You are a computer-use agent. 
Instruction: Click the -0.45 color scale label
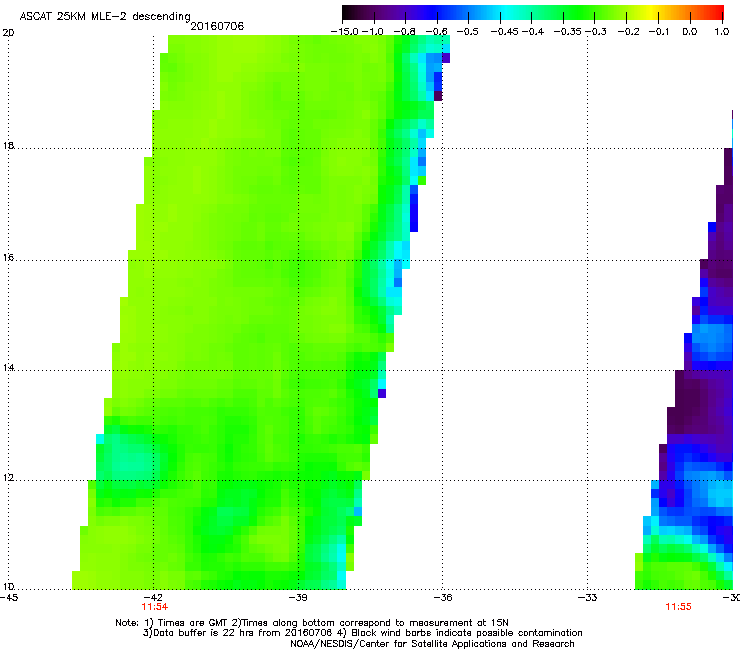(505, 32)
